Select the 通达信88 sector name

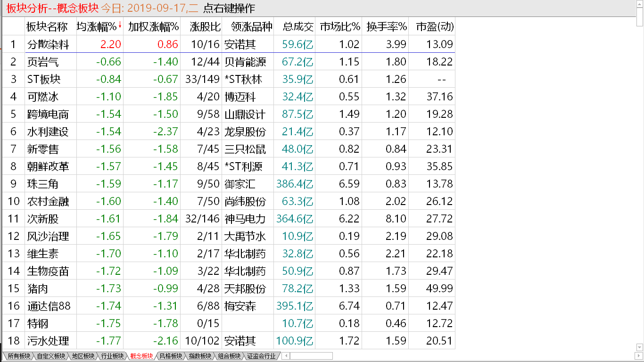49,306
